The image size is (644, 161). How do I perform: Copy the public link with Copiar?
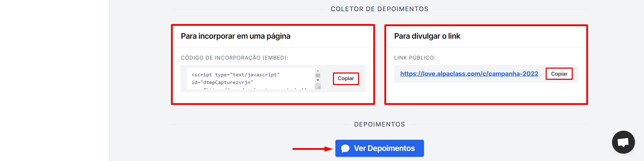click(559, 74)
